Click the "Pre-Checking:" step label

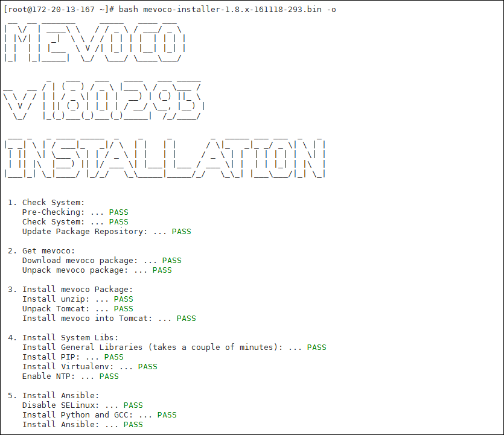pos(53,212)
